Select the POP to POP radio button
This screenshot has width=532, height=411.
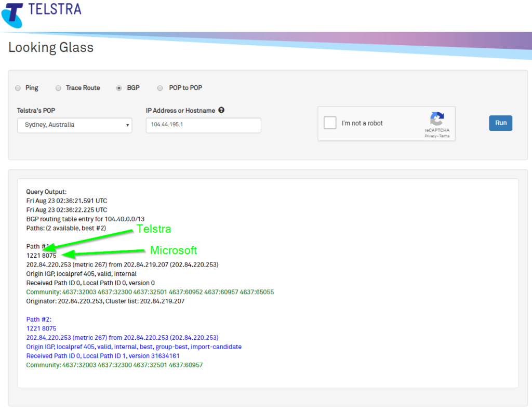click(x=160, y=88)
